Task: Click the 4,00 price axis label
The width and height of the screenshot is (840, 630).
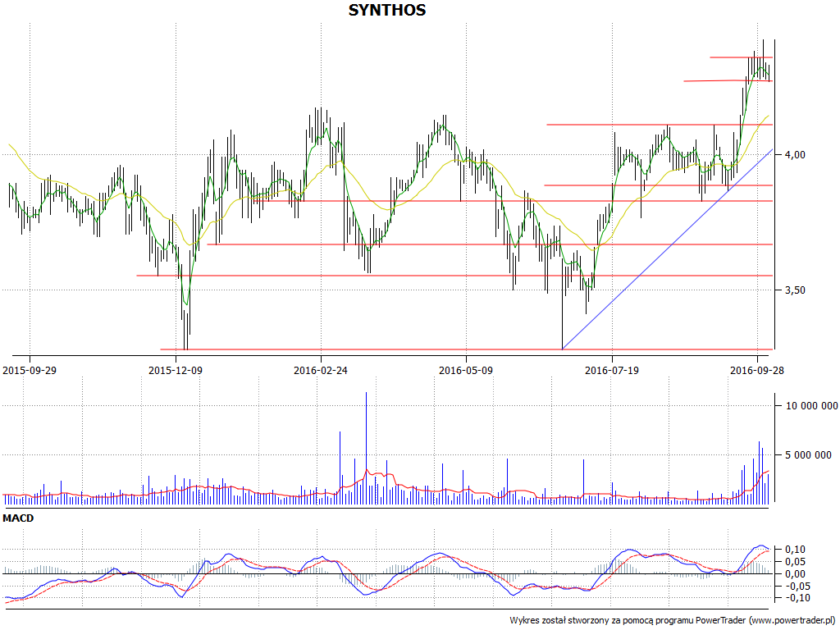Action: coord(795,155)
